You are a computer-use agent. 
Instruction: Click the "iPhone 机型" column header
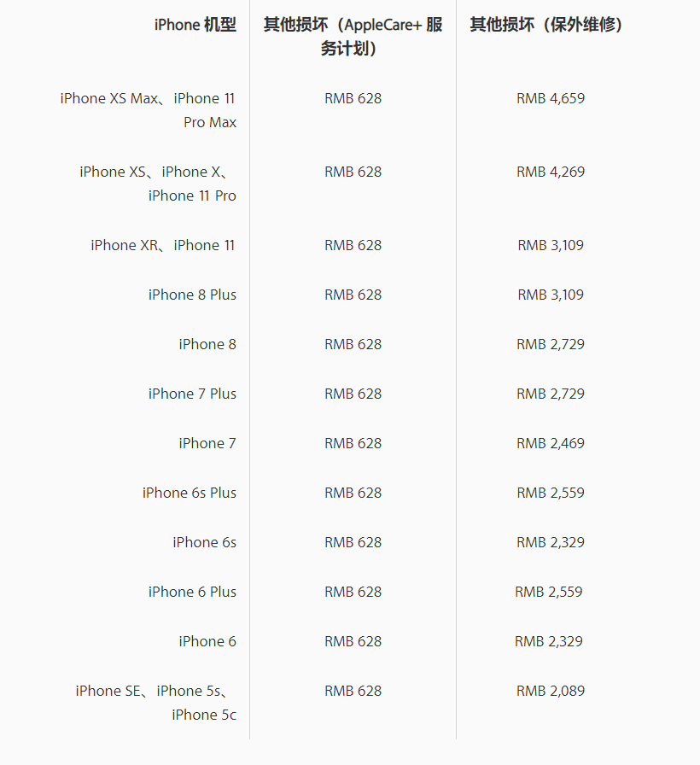coord(195,25)
